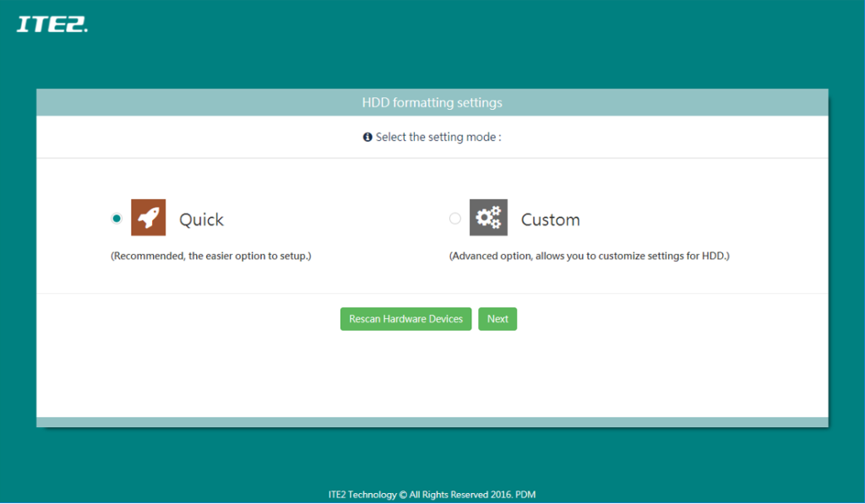Click the gears icon for Custom mode
Image resolution: width=865 pixels, height=504 pixels.
[489, 217]
